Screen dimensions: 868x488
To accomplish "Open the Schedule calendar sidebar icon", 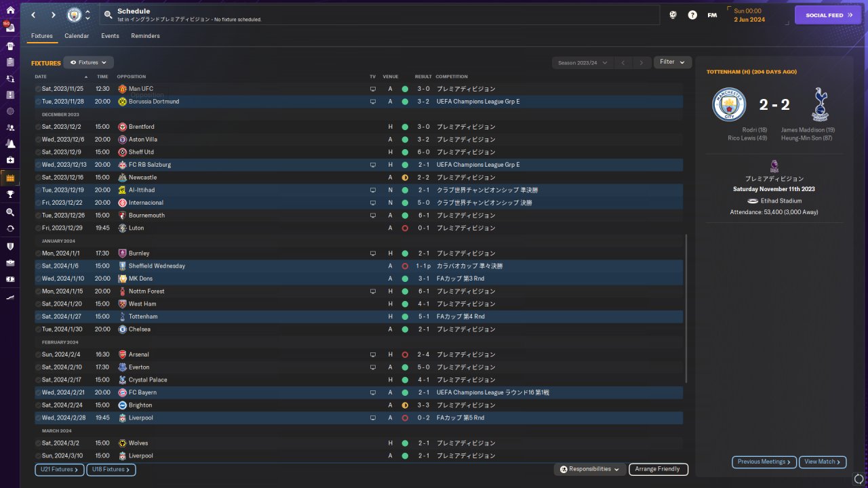I will [10, 178].
